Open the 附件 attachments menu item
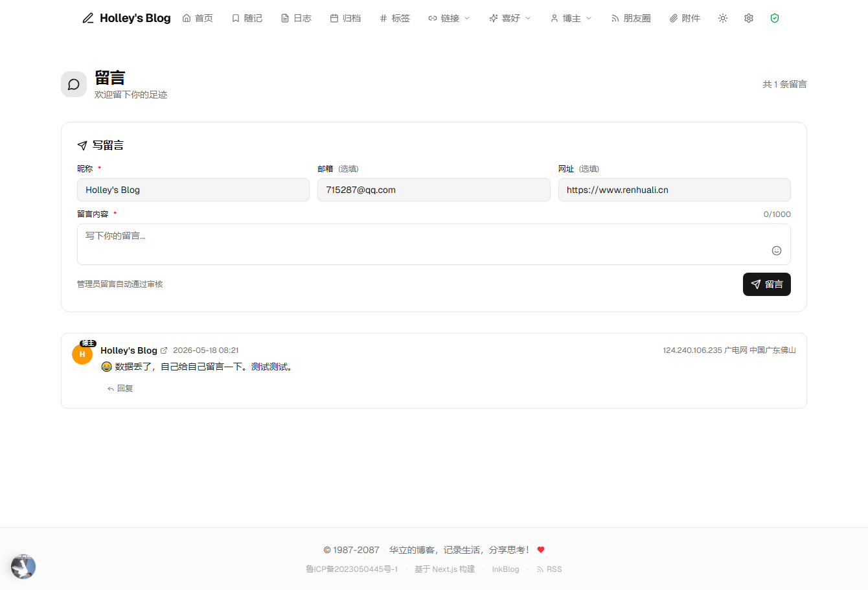 [685, 18]
